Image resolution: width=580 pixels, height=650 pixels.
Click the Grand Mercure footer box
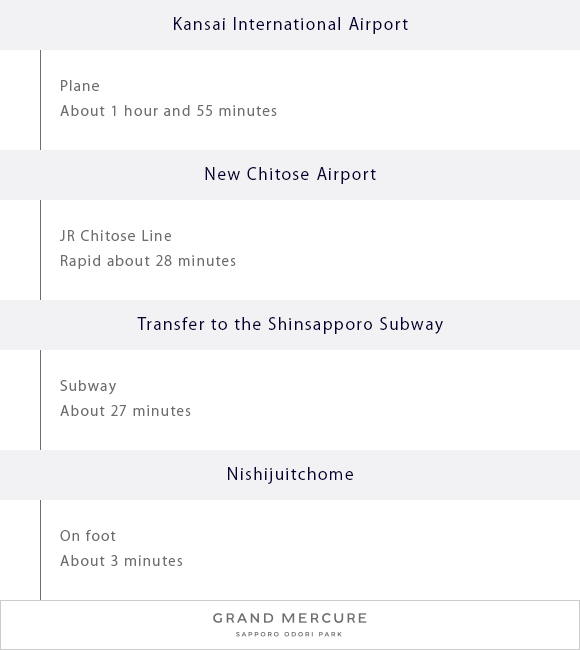click(x=290, y=625)
